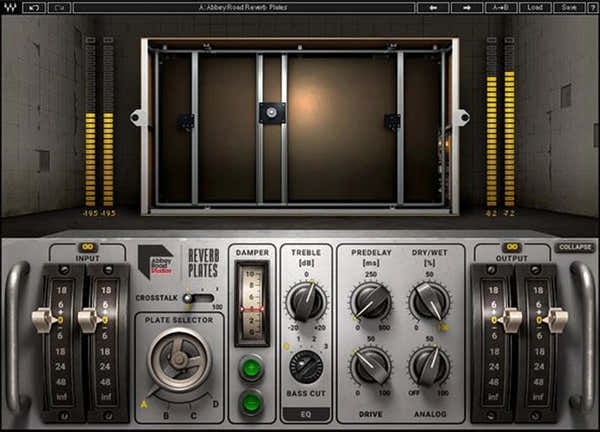Select plate A on the selector
This screenshot has width=600, height=432.
click(144, 404)
